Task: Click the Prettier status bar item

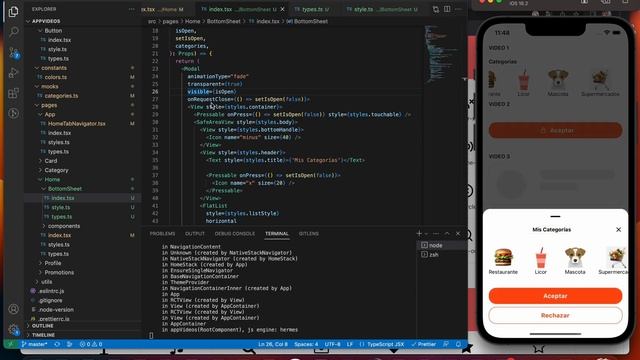Action: 423,344
